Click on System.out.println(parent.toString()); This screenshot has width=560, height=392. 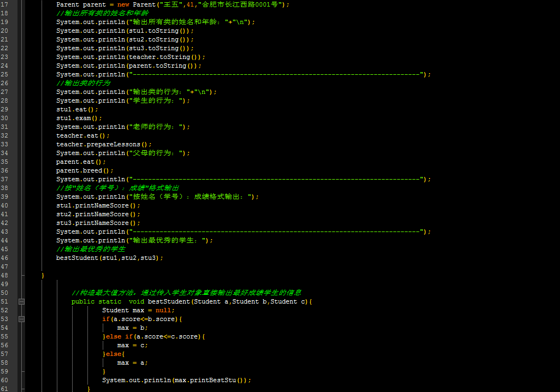tap(129, 66)
